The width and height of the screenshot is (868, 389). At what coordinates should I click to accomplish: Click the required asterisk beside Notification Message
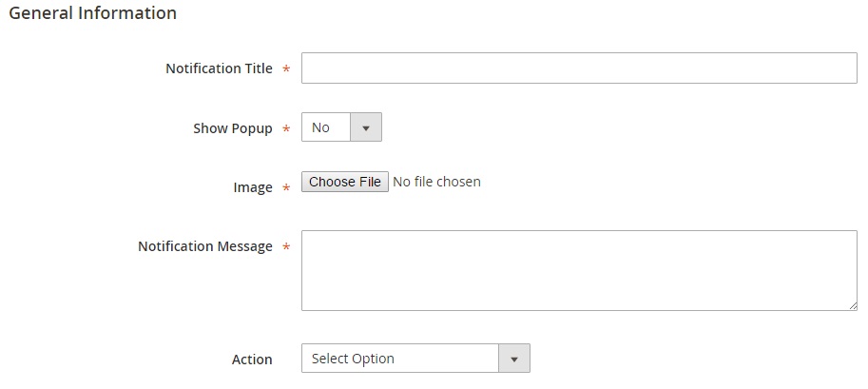pos(286,247)
